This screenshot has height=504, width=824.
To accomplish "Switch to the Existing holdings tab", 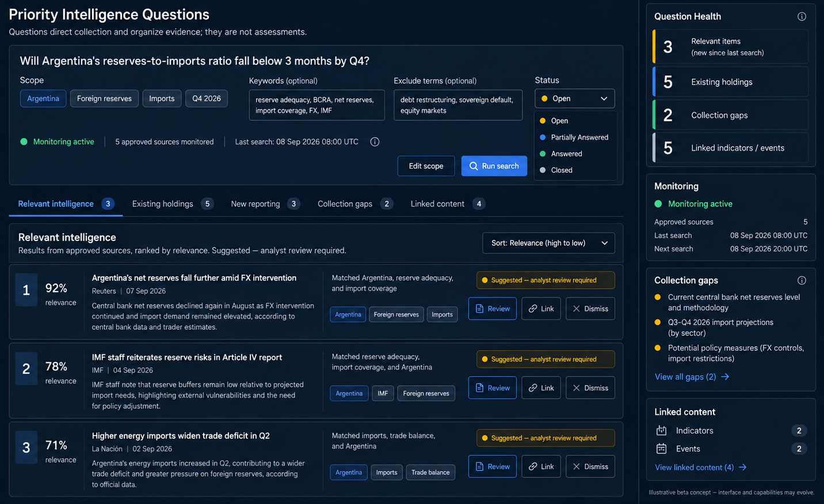I will (x=173, y=204).
